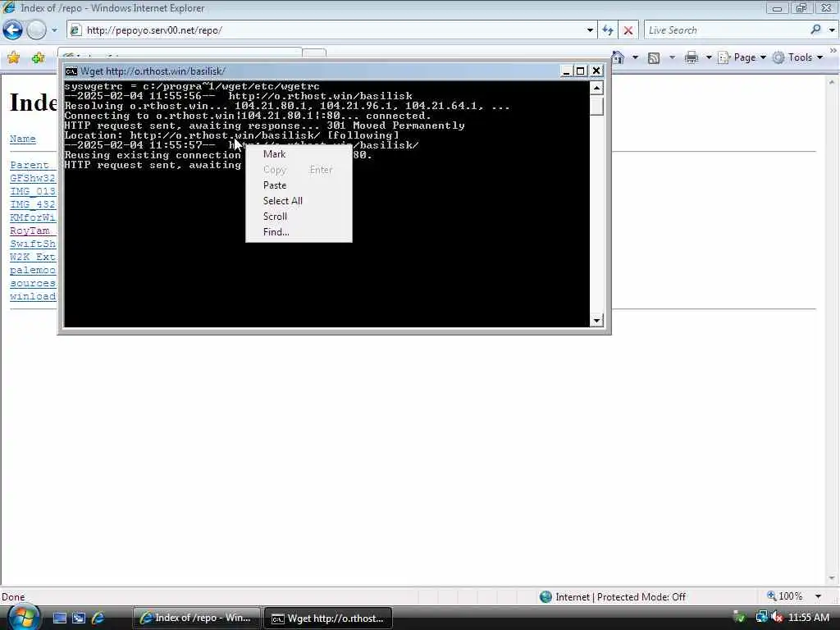Open the palemoo directory link
This screenshot has height=630, width=840.
(x=33, y=270)
